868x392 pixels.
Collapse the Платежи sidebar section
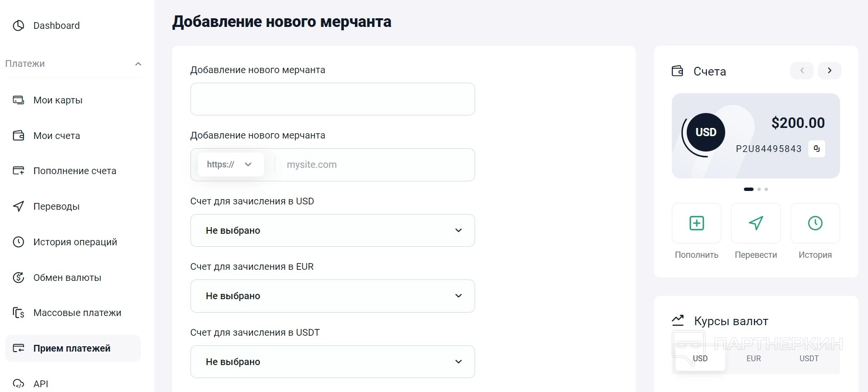click(x=138, y=64)
